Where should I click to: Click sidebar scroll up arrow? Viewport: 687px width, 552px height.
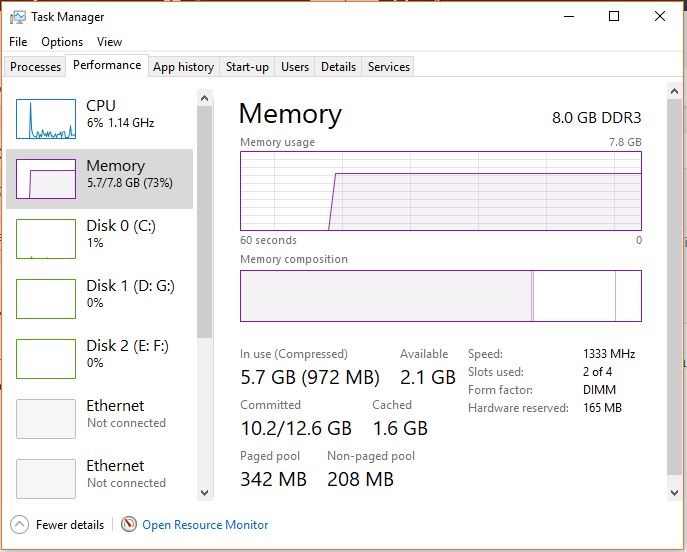204,99
